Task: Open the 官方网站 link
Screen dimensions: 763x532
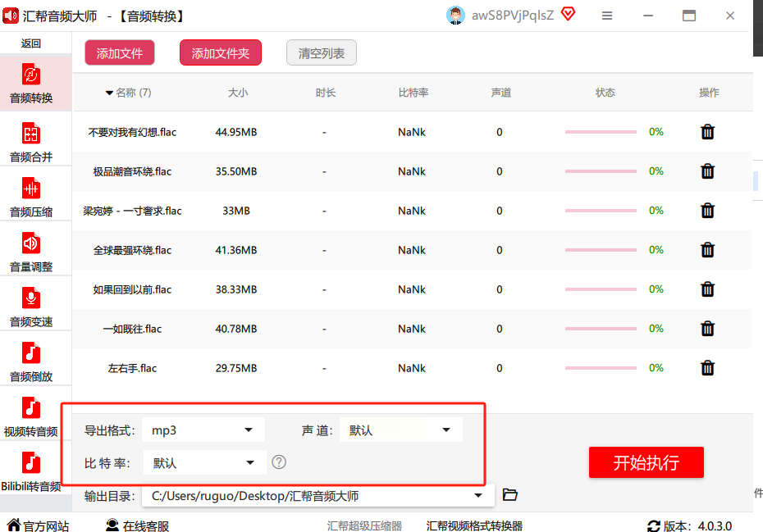Action: [38, 525]
